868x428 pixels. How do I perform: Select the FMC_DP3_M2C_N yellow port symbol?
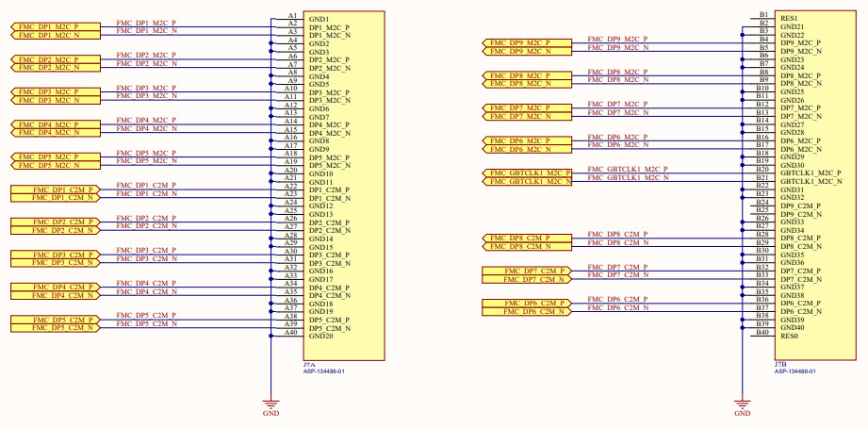pos(49,97)
